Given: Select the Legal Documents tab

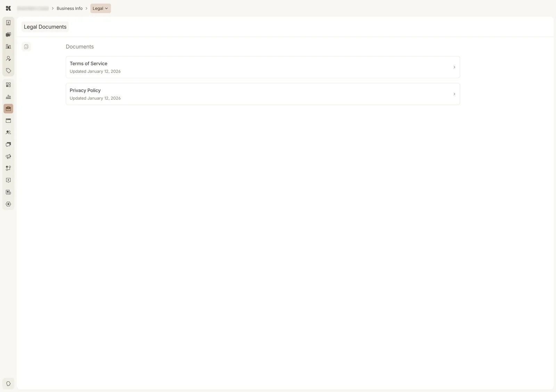Looking at the screenshot, I should (x=45, y=27).
